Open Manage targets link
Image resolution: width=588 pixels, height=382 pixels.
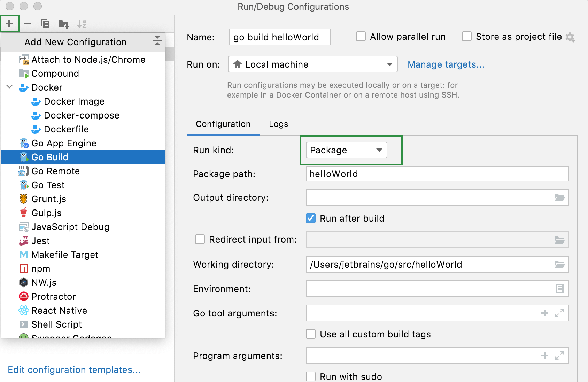446,64
